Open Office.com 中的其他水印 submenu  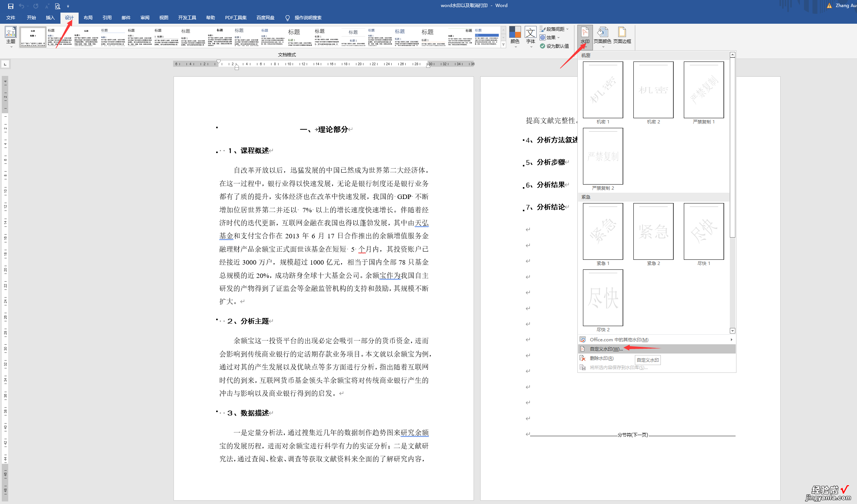tap(657, 340)
